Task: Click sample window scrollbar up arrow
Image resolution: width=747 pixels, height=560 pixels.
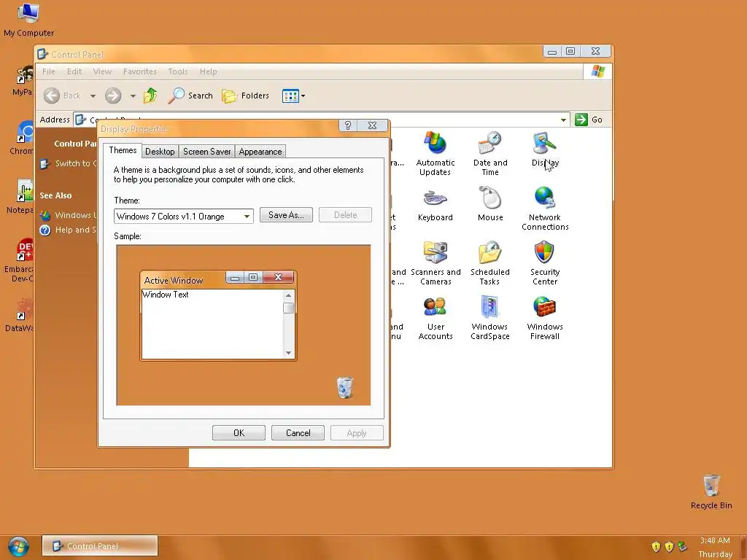Action: click(x=288, y=295)
